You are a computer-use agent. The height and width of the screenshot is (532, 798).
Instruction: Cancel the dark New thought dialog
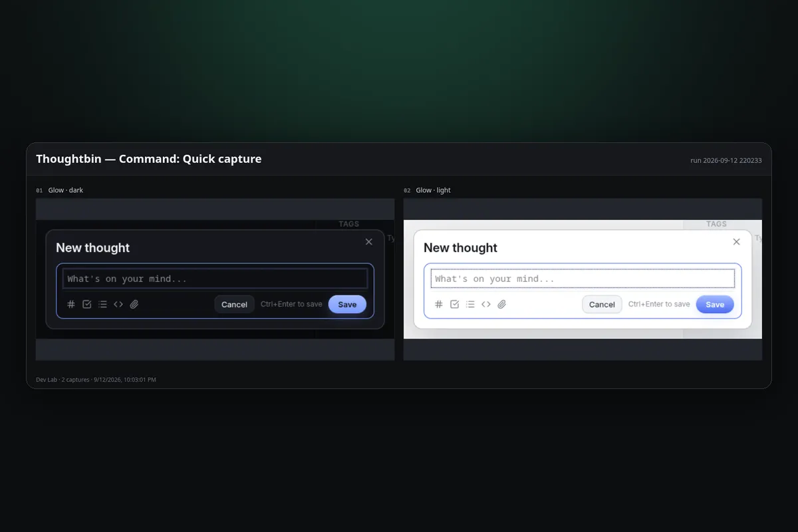(x=234, y=304)
